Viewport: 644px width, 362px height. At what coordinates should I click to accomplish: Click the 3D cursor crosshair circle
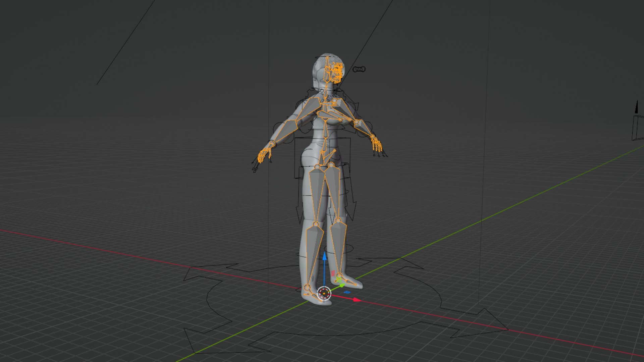324,294
